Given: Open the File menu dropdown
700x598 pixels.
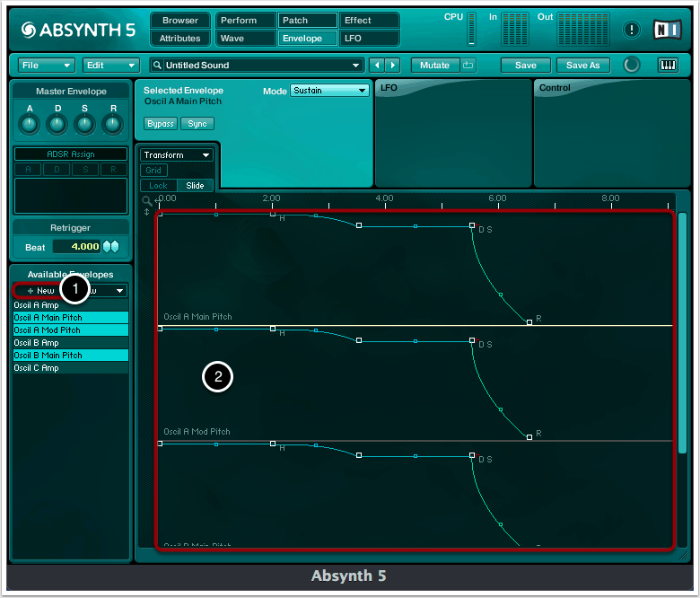Looking at the screenshot, I should pyautogui.click(x=47, y=66).
